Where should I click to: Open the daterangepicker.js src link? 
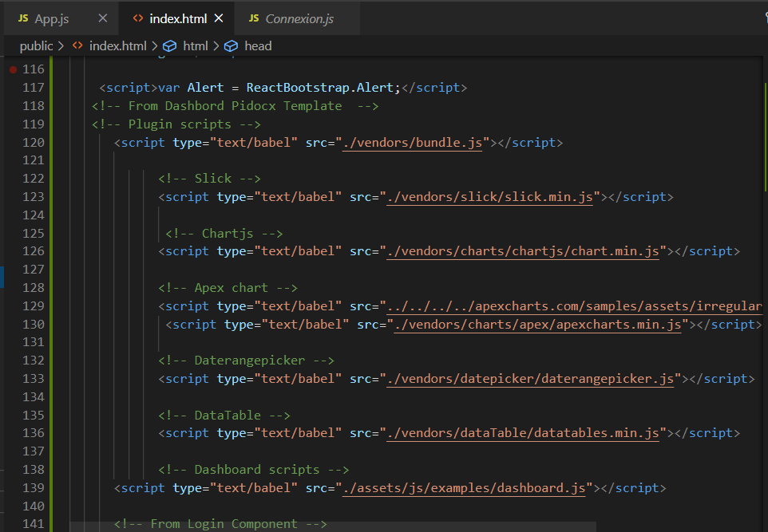pyautogui.click(x=530, y=378)
